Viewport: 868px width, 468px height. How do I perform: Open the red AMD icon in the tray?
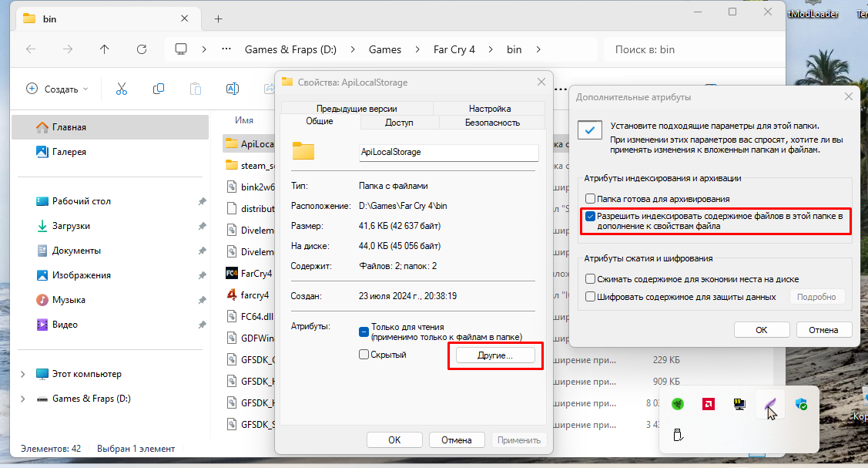[x=708, y=403]
